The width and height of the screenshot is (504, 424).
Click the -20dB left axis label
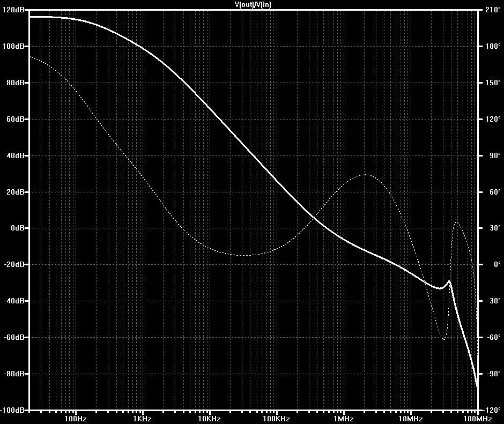tap(13, 265)
